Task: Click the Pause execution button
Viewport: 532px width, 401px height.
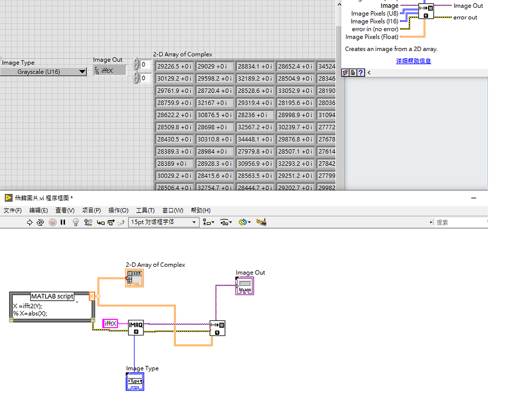Action: point(63,223)
